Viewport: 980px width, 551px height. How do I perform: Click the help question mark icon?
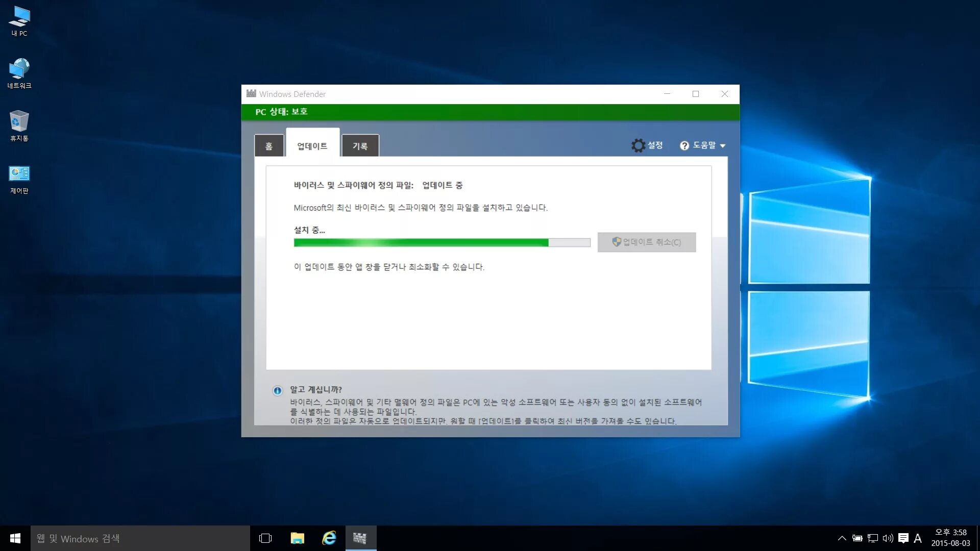[x=684, y=146]
